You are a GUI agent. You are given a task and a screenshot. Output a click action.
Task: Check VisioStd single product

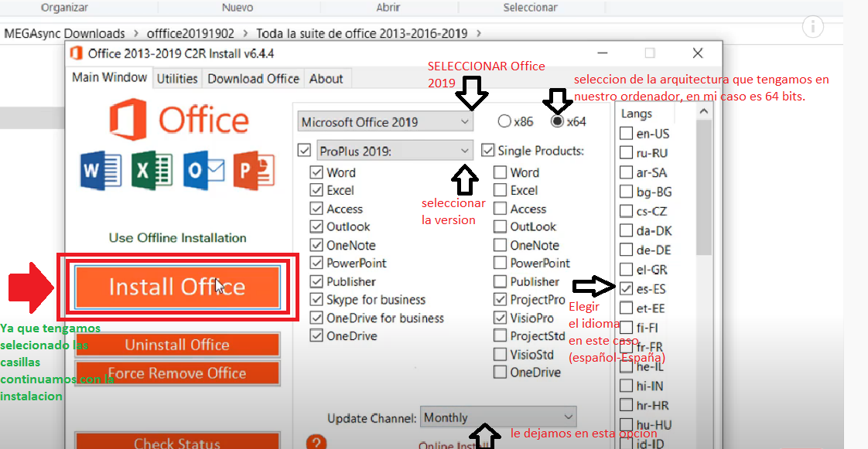[500, 354]
